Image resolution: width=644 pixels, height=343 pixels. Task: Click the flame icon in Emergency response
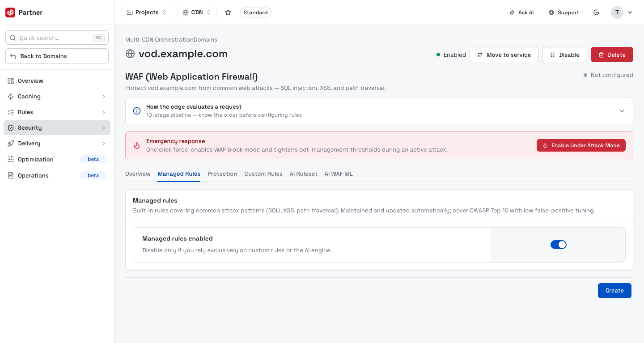click(137, 145)
